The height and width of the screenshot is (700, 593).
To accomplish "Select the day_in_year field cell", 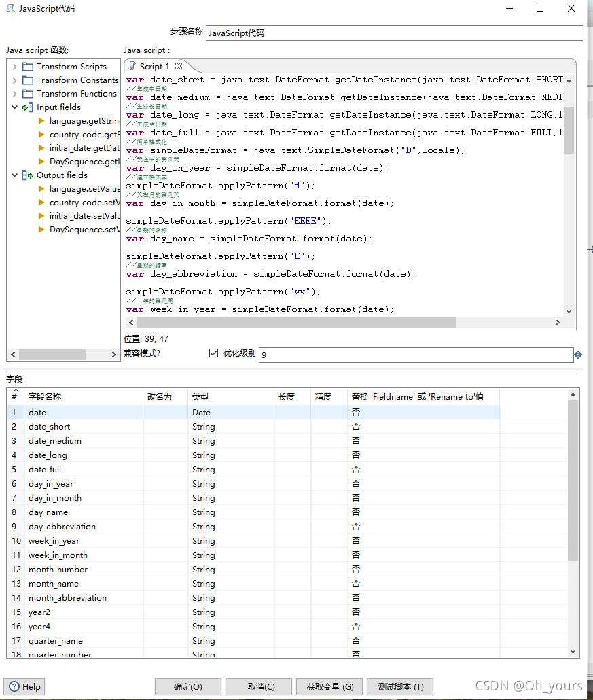I will 84,484.
